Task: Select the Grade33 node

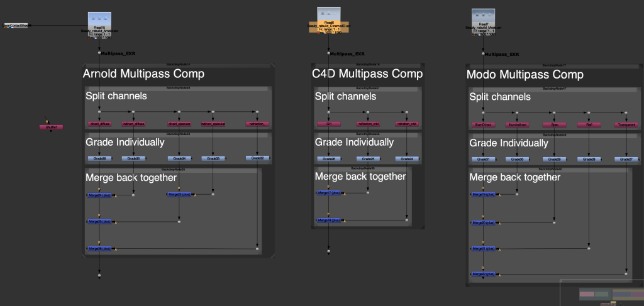Action: (x=213, y=158)
